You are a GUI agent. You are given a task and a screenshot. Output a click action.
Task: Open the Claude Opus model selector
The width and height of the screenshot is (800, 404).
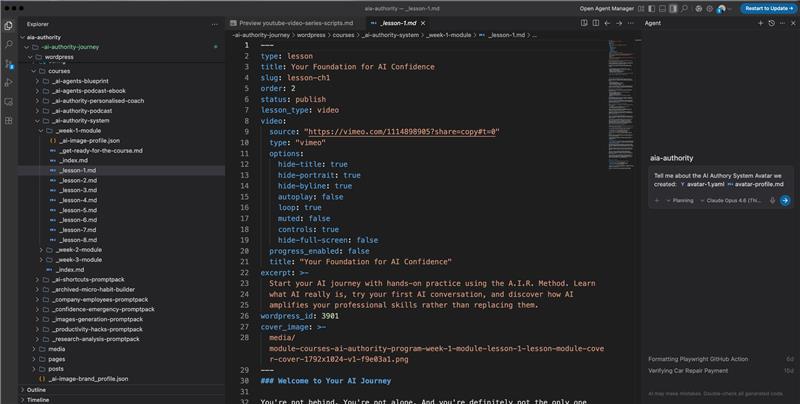733,200
